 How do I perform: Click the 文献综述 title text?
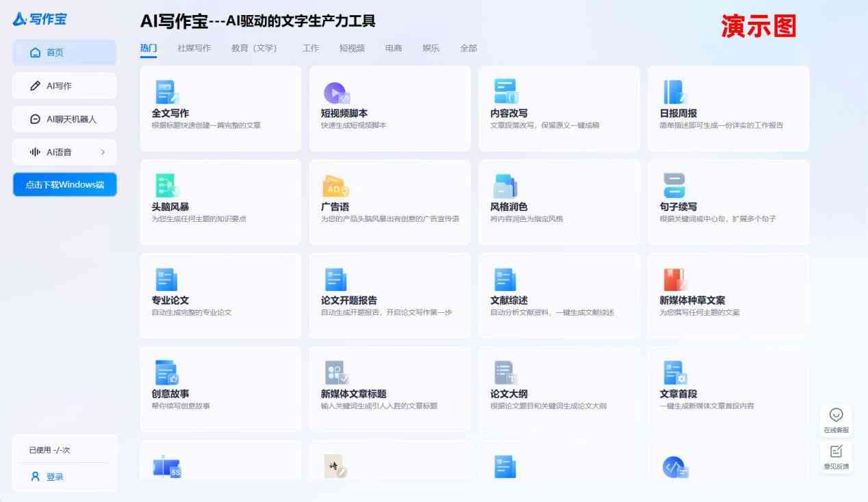[x=509, y=301]
